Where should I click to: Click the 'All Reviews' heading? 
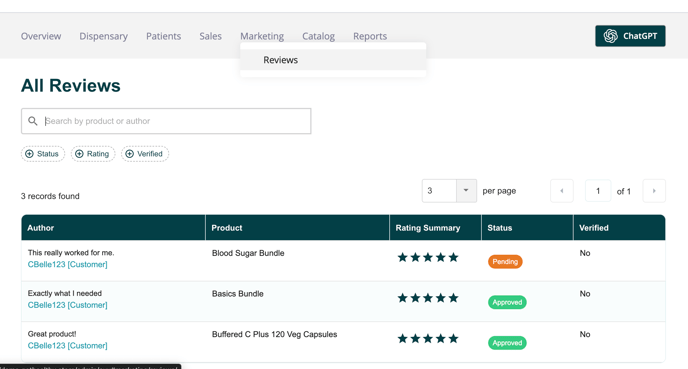pyautogui.click(x=71, y=86)
